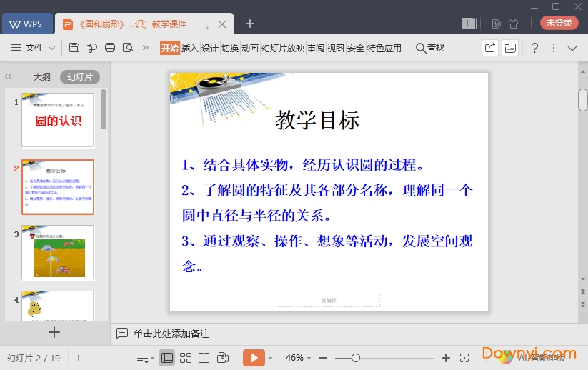Click the 查找 search button

[430, 48]
